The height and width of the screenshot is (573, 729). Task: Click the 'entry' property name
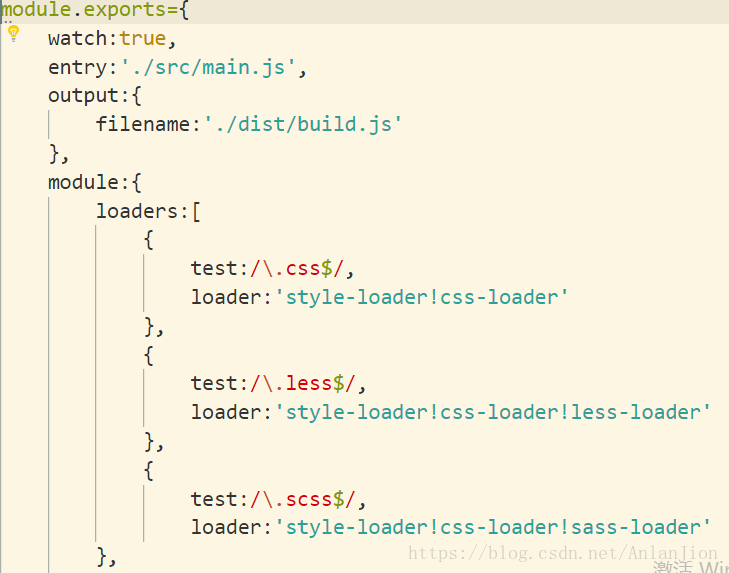[x=78, y=68]
